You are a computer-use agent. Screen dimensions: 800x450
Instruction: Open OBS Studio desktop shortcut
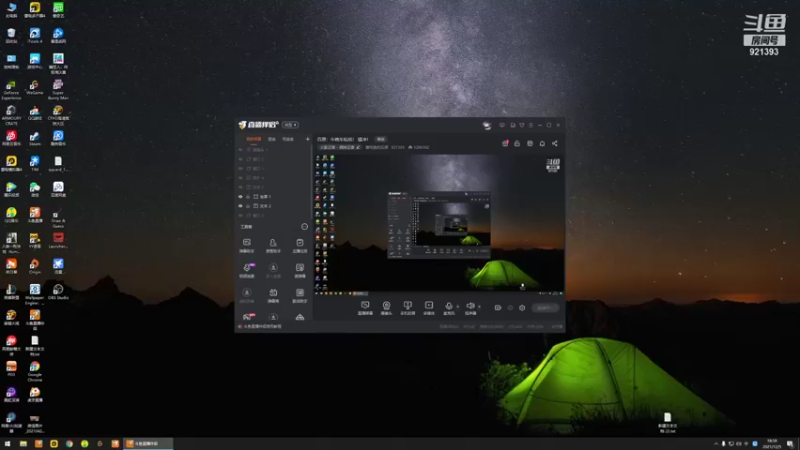(58, 292)
